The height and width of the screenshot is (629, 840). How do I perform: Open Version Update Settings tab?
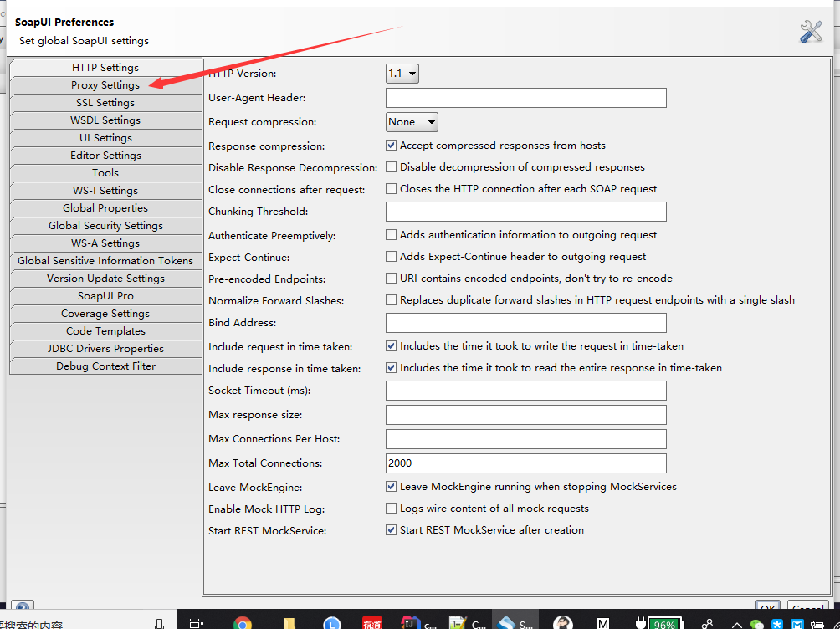105,279
